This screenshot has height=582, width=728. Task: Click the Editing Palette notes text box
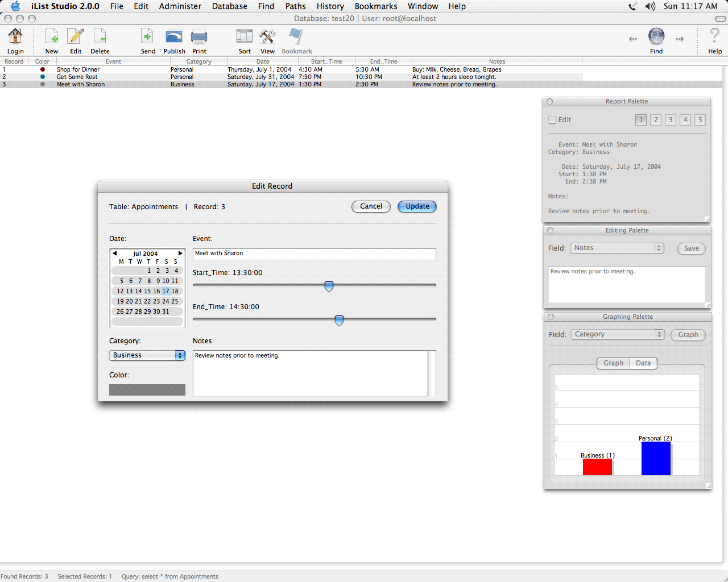[x=627, y=285]
